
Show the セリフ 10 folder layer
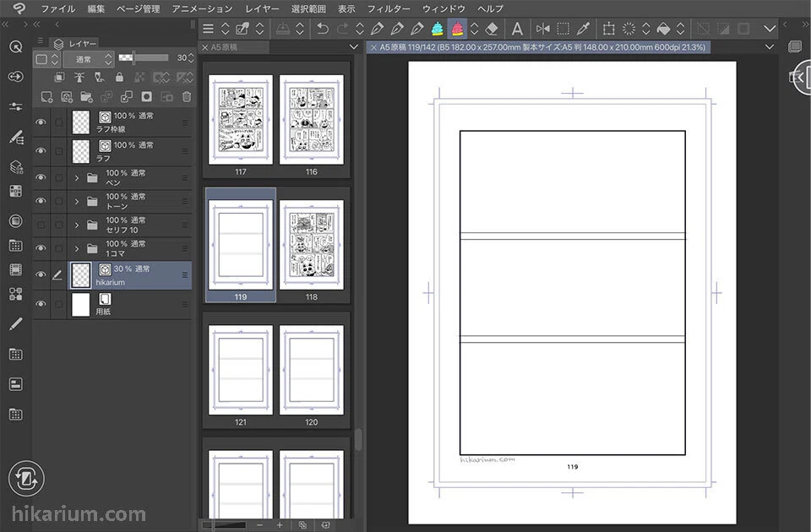(x=41, y=225)
